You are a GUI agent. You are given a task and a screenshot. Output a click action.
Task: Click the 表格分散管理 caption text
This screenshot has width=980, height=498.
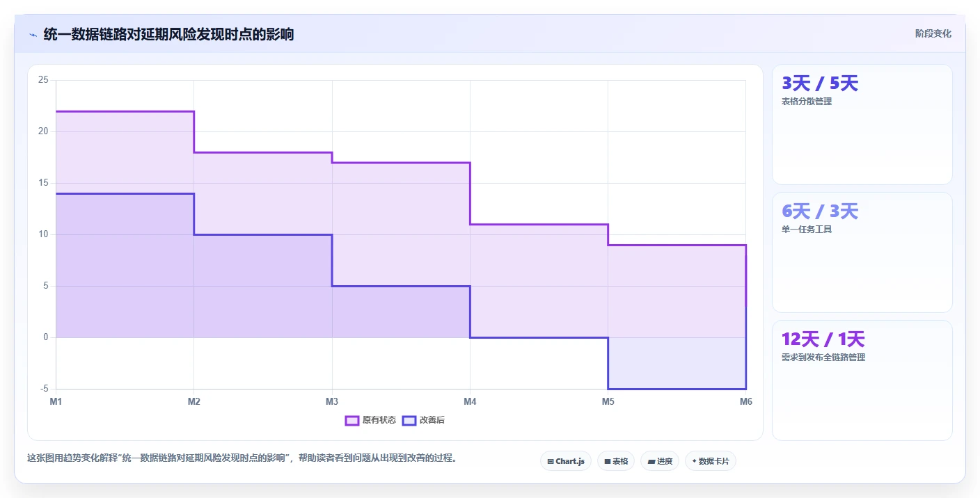point(807,102)
